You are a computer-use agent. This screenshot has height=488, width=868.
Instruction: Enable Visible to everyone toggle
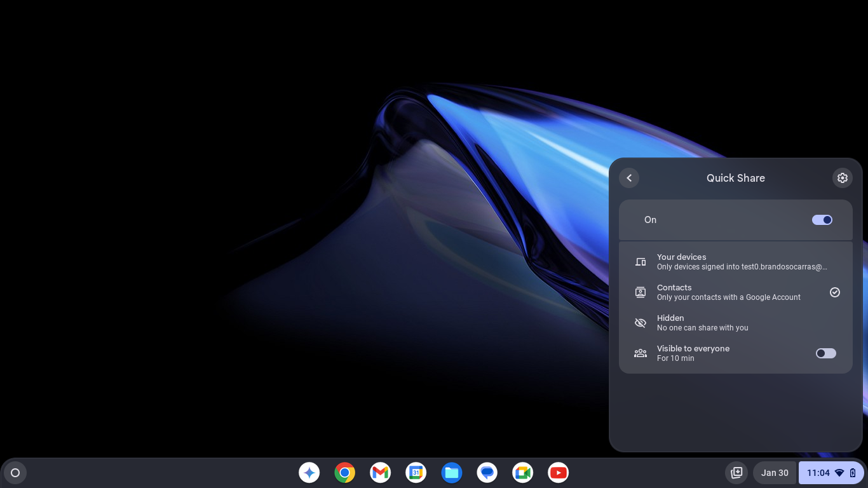click(826, 353)
